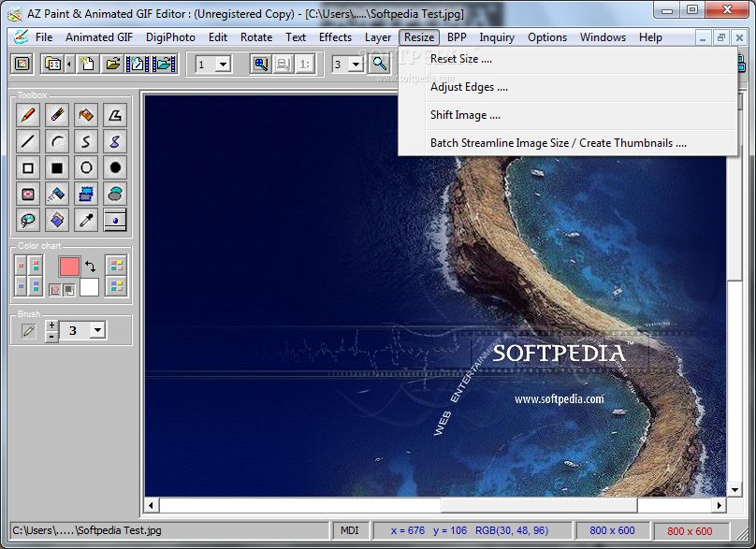This screenshot has height=549, width=756.
Task: Click the open animation filmstrip folder icon
Action: [165, 64]
